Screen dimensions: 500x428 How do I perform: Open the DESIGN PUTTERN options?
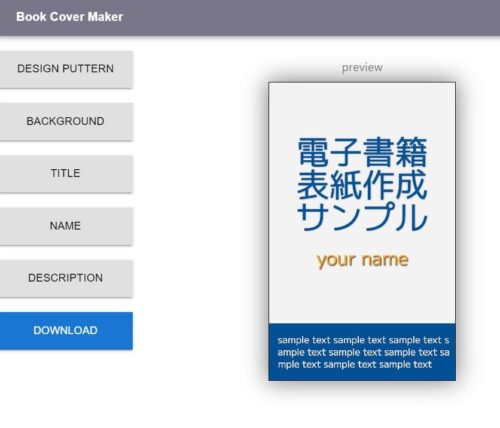point(66,69)
